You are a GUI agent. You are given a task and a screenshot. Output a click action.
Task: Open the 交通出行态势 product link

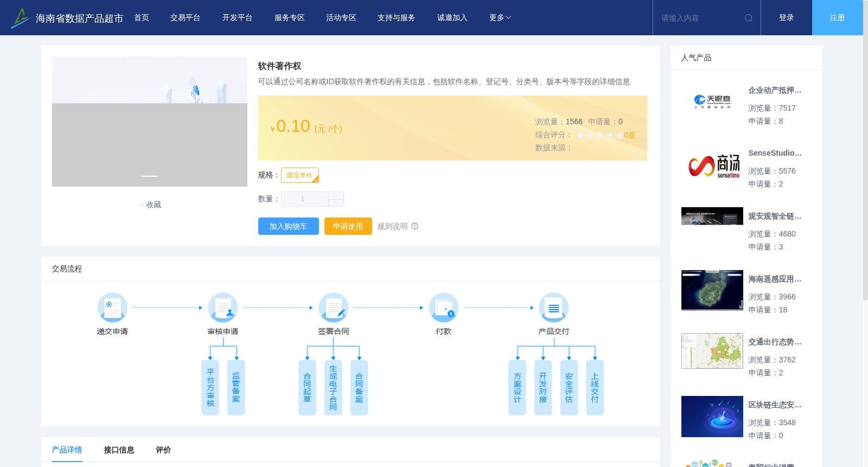pyautogui.click(x=775, y=342)
